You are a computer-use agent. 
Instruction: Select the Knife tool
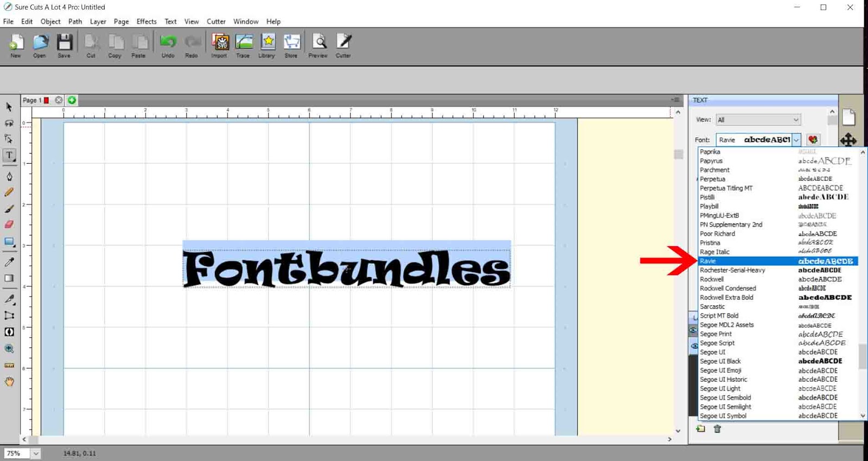pos(9,299)
